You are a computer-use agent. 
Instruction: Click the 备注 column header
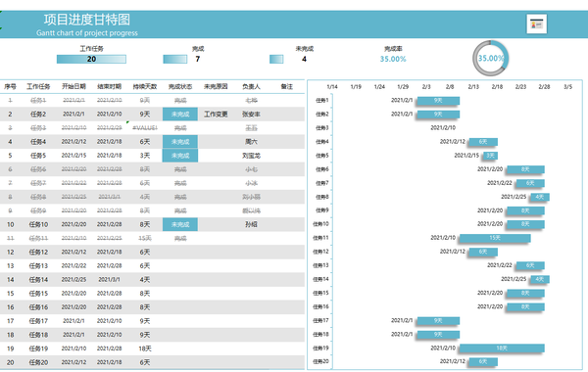tap(286, 86)
